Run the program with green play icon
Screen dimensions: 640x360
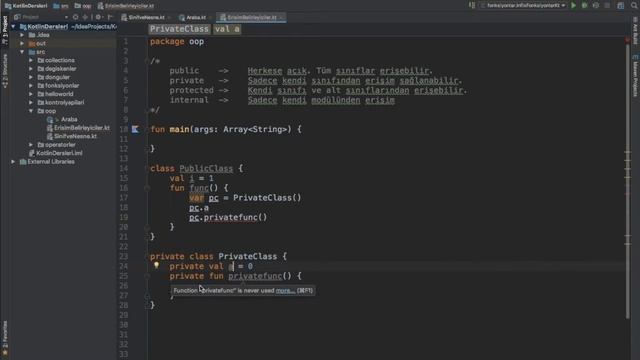pyautogui.click(x=573, y=6)
